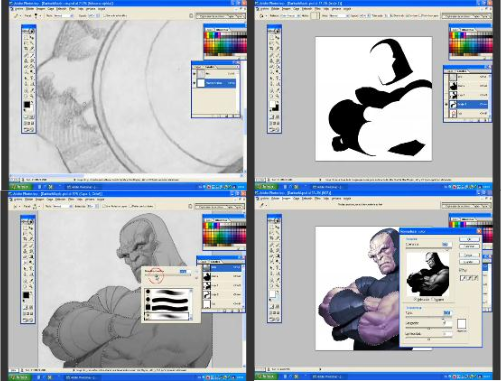Click the eyedropper icon in the replace color dialog

(x=463, y=278)
